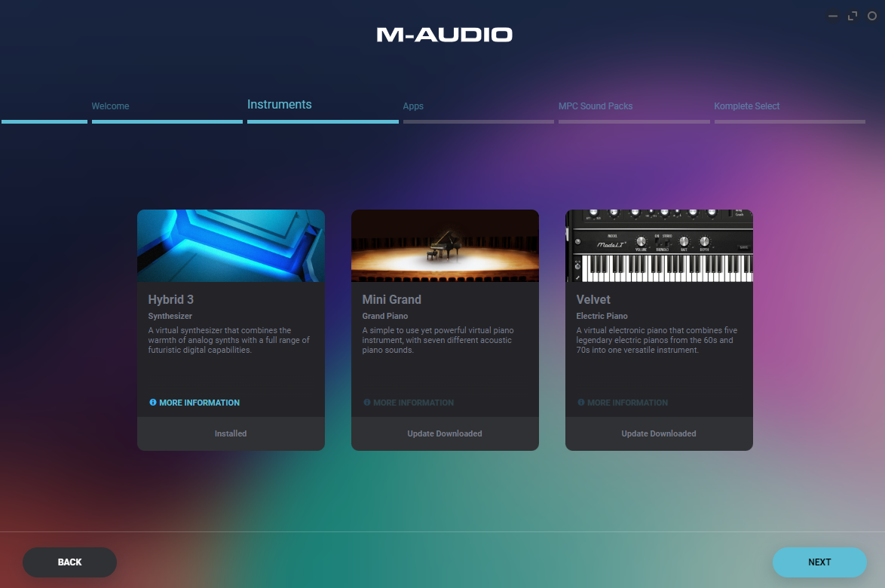Go to the Welcome step tab

[111, 106]
